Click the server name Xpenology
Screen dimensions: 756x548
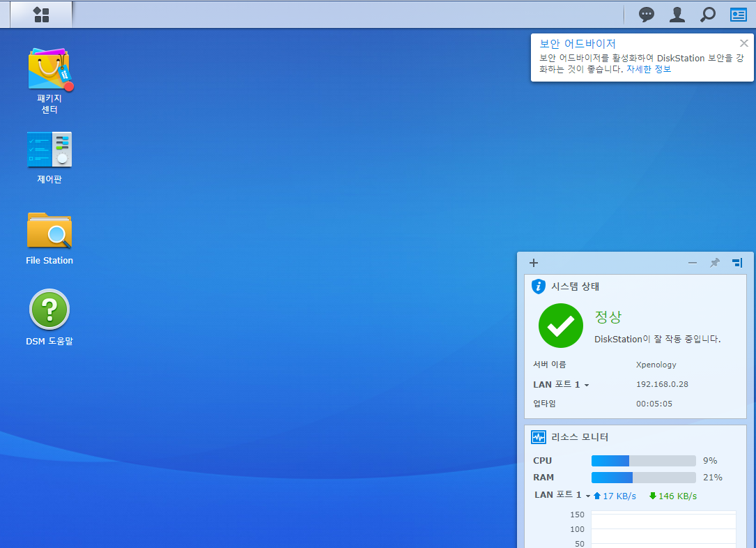(656, 365)
